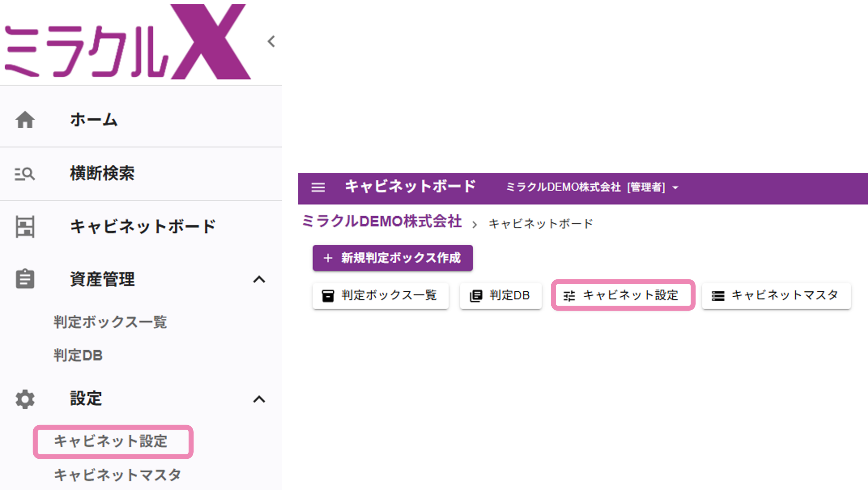Collapse the sidebar with the left chevron
868x490 pixels.
(271, 41)
